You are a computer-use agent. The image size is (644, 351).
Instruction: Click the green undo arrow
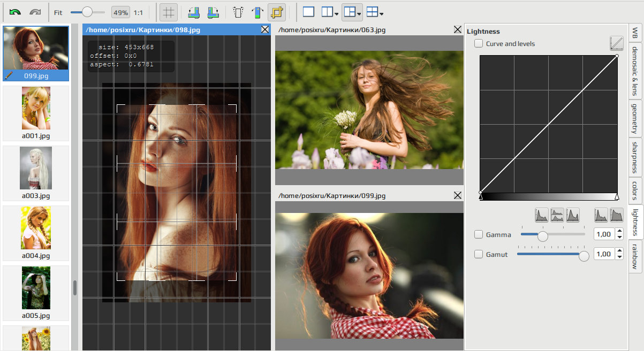point(15,12)
